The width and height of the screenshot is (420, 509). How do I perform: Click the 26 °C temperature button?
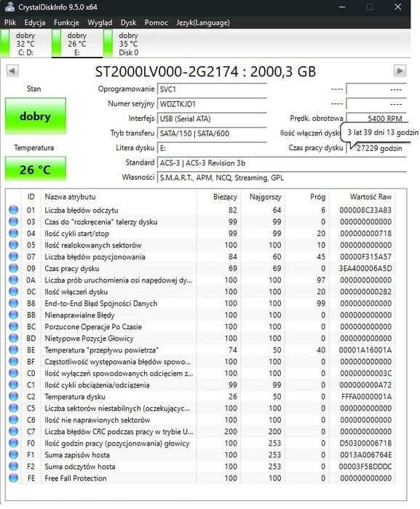pyautogui.click(x=36, y=169)
